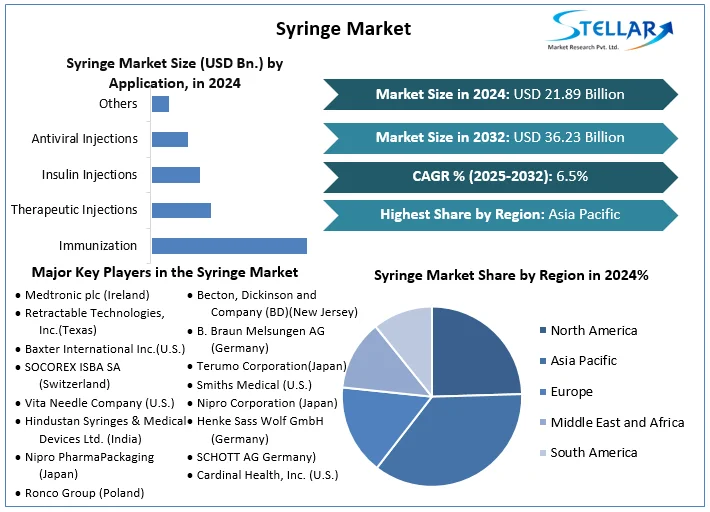The width and height of the screenshot is (710, 512).
Task: Click the Others bar in application chart
Action: coord(160,104)
